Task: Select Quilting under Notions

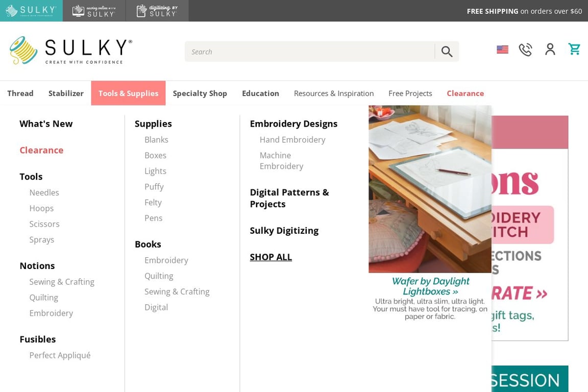Action: click(x=44, y=298)
